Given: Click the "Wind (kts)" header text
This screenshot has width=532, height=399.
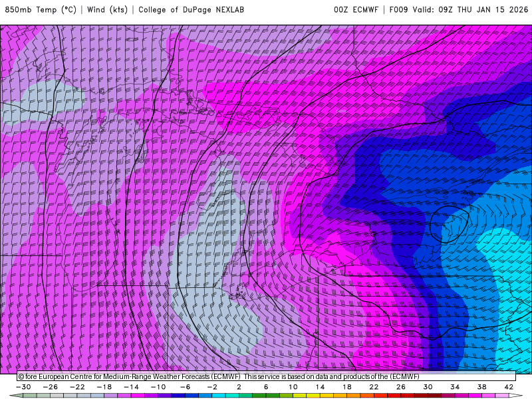Looking at the screenshot, I should [x=107, y=10].
